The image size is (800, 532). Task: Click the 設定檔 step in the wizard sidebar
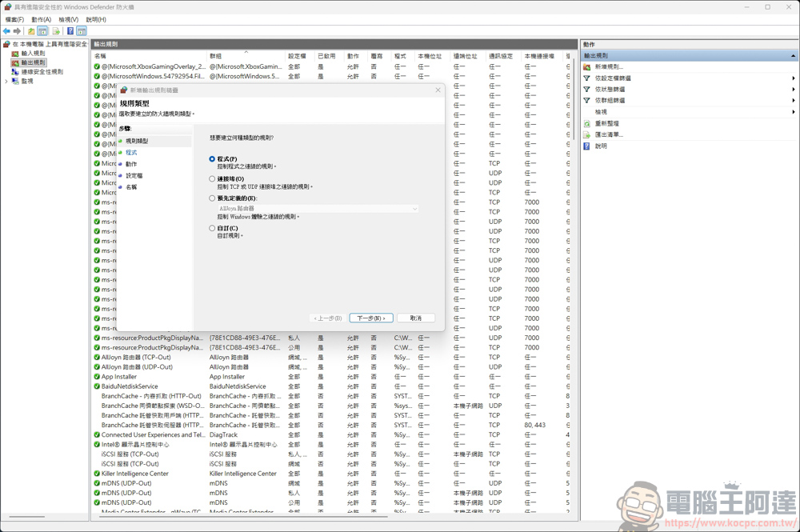134,175
